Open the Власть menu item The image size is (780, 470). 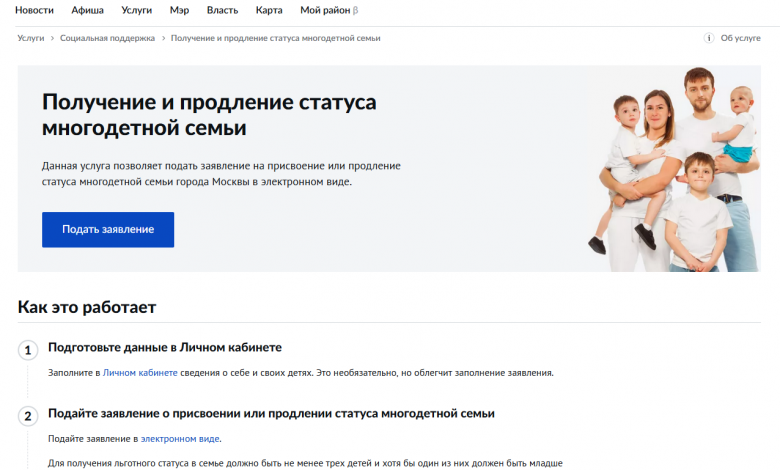[222, 10]
